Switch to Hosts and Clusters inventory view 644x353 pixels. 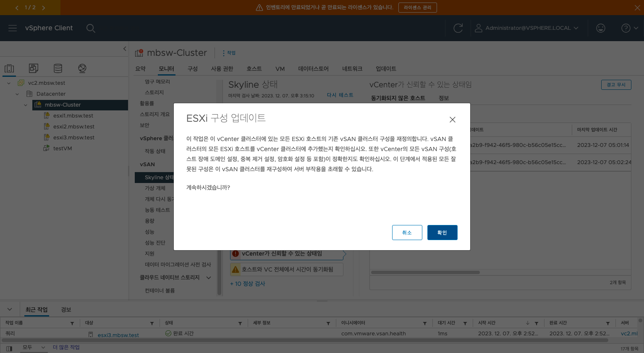pyautogui.click(x=9, y=68)
